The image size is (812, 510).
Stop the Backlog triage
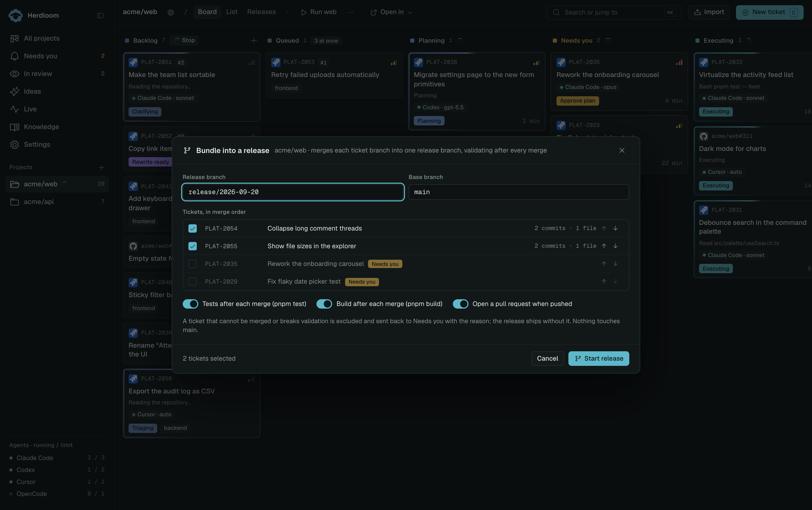click(x=185, y=40)
